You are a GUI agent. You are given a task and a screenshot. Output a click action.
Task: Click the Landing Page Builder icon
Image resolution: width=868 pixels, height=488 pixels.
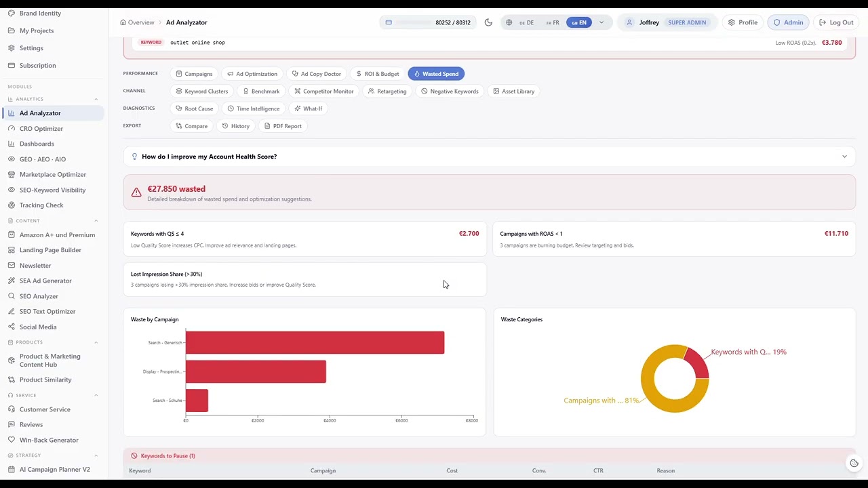coord(12,250)
